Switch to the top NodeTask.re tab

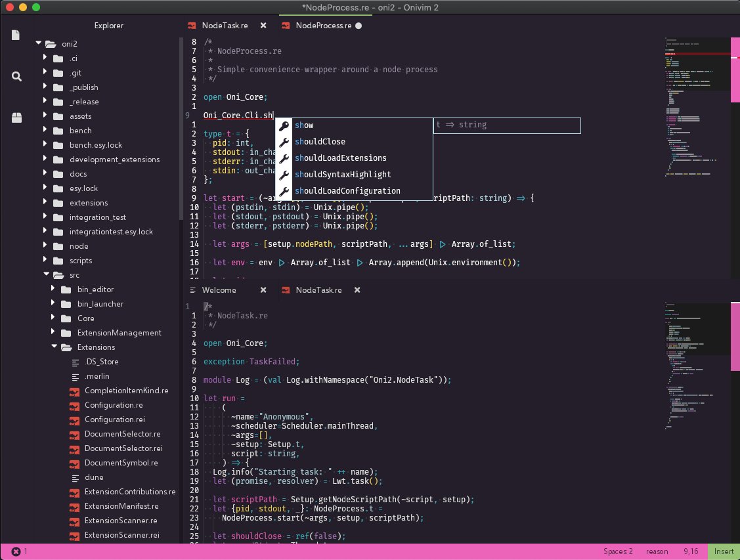(x=225, y=26)
